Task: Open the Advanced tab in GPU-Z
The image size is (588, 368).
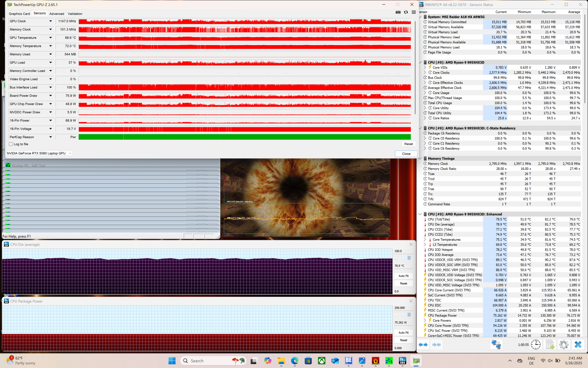Action: 57,14
